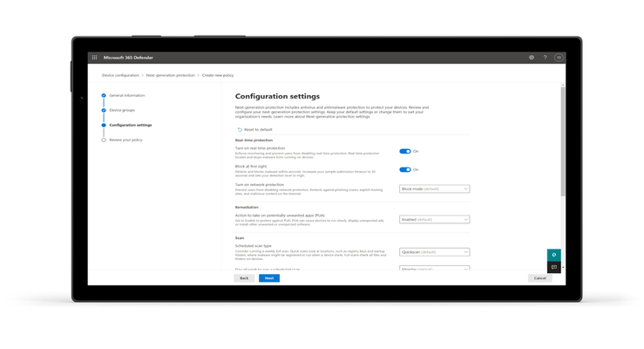644x349 pixels.
Task: Click Microsoft 365 Defender title text
Action: [x=128, y=58]
